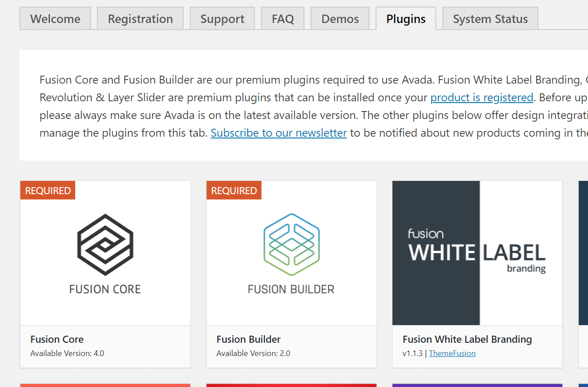This screenshot has height=387, width=588.
Task: Click the Fusion Core hexagon logo
Action: (x=105, y=244)
